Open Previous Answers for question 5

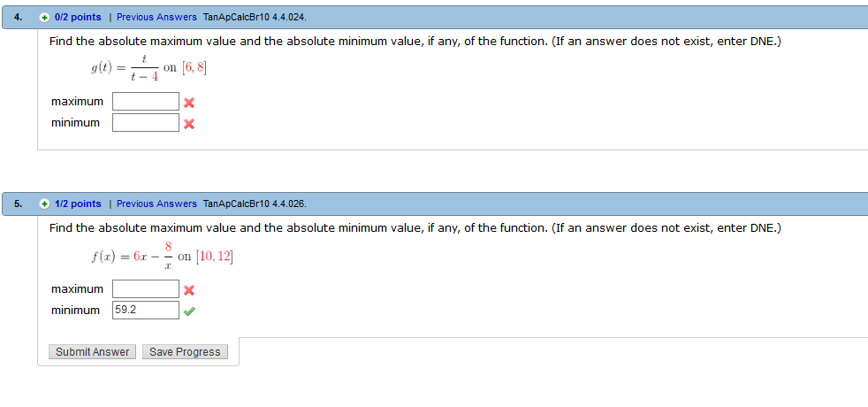(156, 203)
